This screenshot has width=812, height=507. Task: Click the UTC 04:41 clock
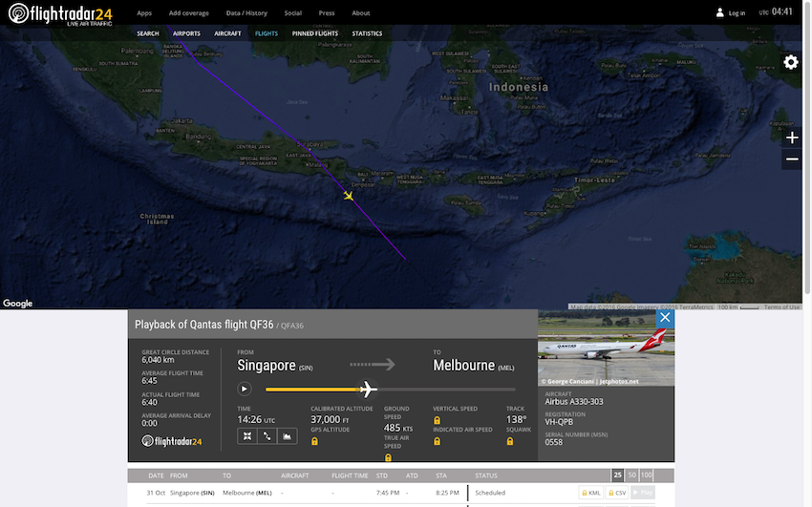coord(776,11)
